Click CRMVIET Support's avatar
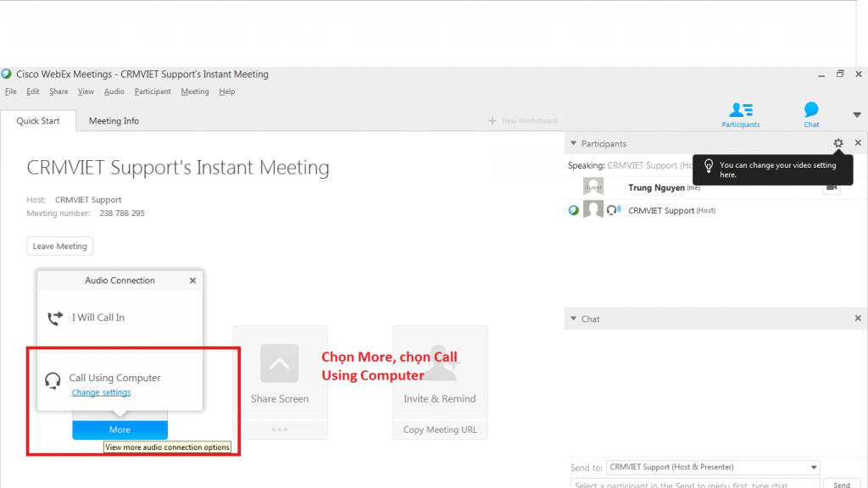Viewport: 868px width, 488px height. click(x=593, y=210)
